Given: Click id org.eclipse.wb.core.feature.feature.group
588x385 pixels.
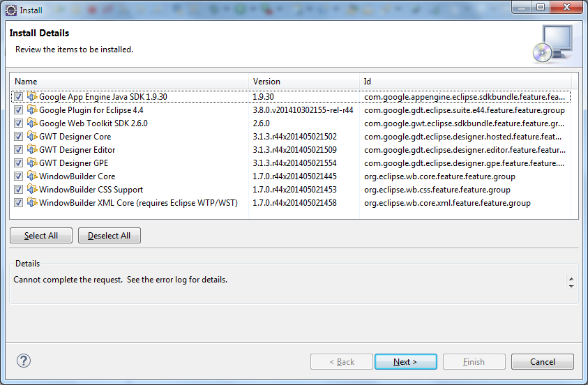Looking at the screenshot, I should (439, 176).
